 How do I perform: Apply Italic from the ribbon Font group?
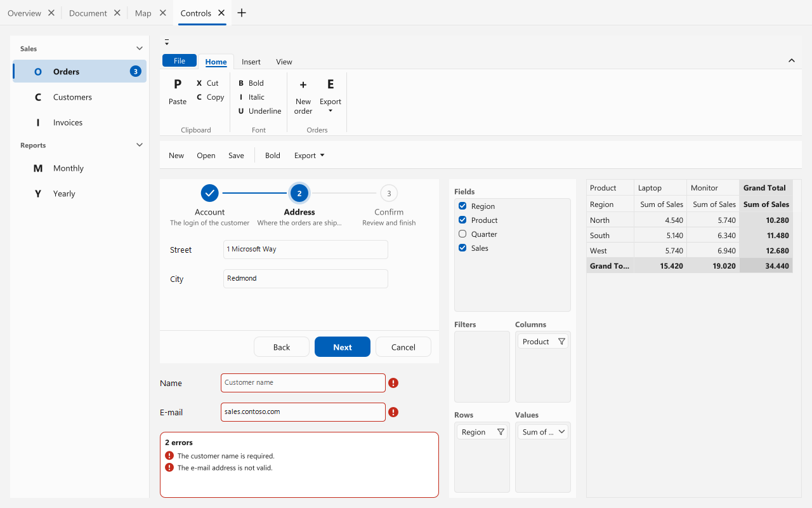coord(251,97)
